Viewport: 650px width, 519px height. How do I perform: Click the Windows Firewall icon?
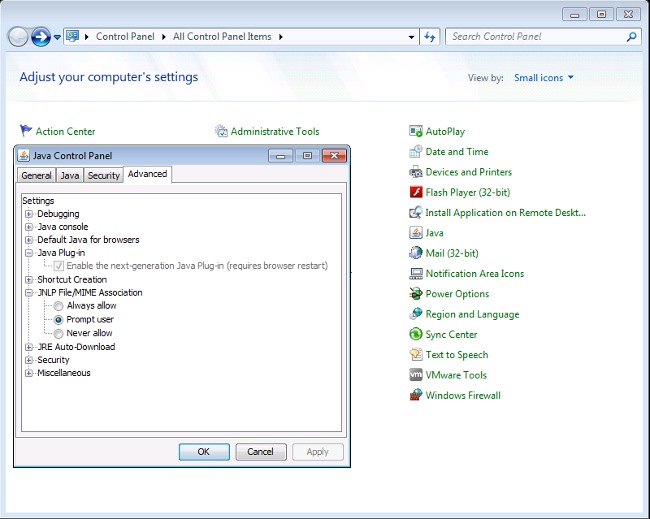coord(416,395)
